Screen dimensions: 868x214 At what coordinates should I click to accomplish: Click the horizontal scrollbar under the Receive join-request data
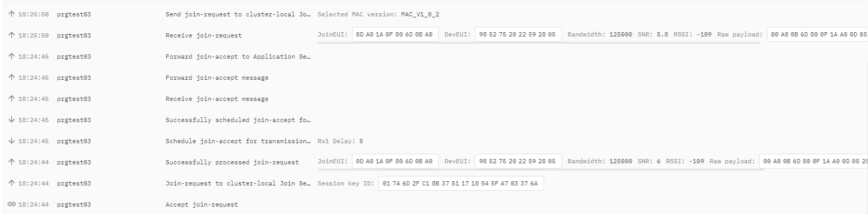539,43
